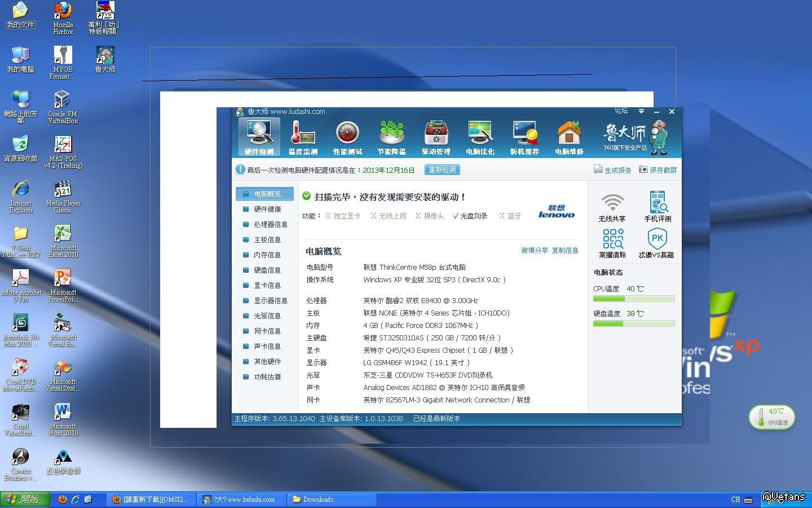Open the 温度监测 temperature monitor tool
The width and height of the screenshot is (812, 508).
pyautogui.click(x=303, y=137)
